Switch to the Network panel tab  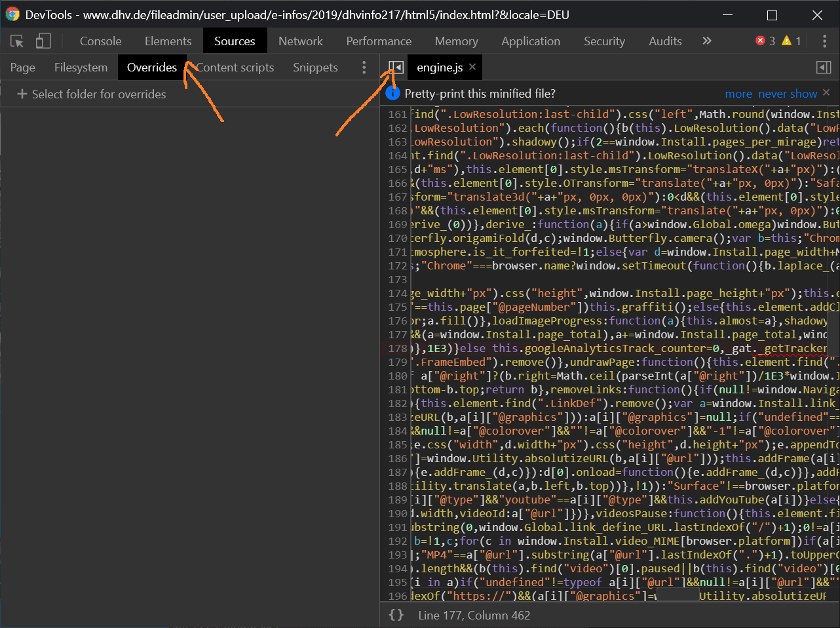(x=300, y=41)
